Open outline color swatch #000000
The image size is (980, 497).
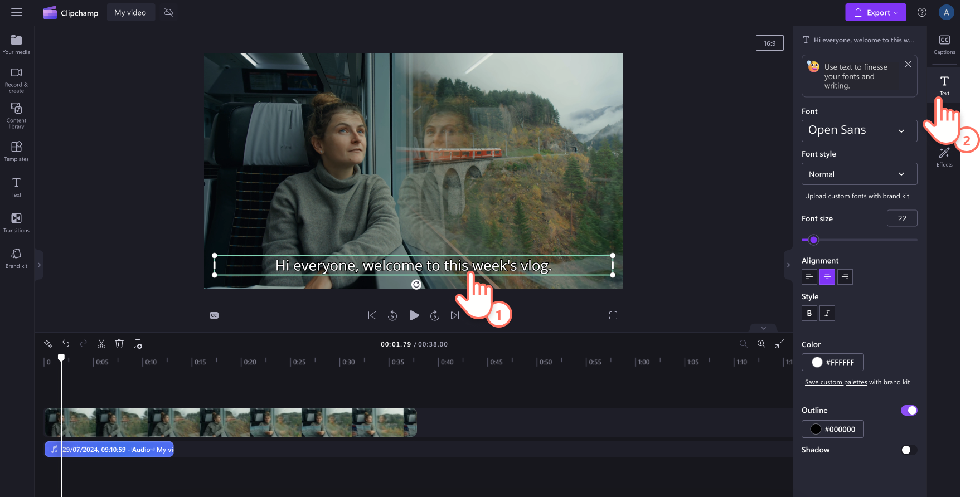(x=833, y=429)
